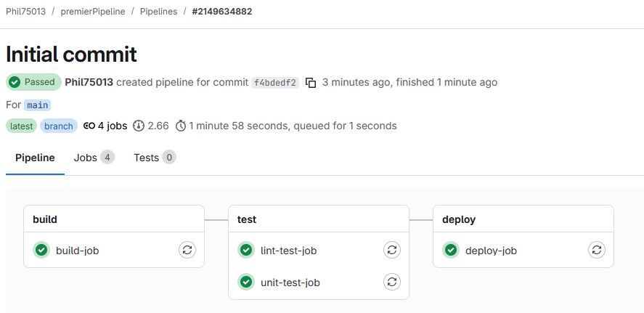The width and height of the screenshot is (644, 313).
Task: Click the green Passed status badge
Action: point(33,82)
